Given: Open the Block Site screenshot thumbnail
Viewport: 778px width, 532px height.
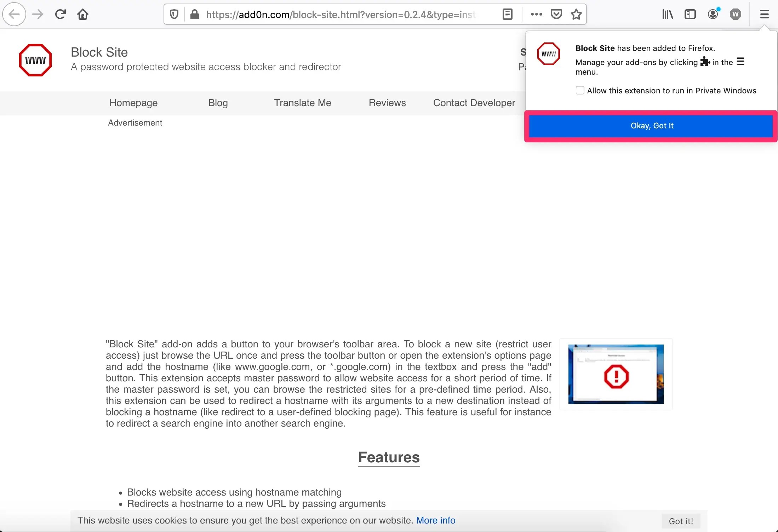Looking at the screenshot, I should pos(616,374).
